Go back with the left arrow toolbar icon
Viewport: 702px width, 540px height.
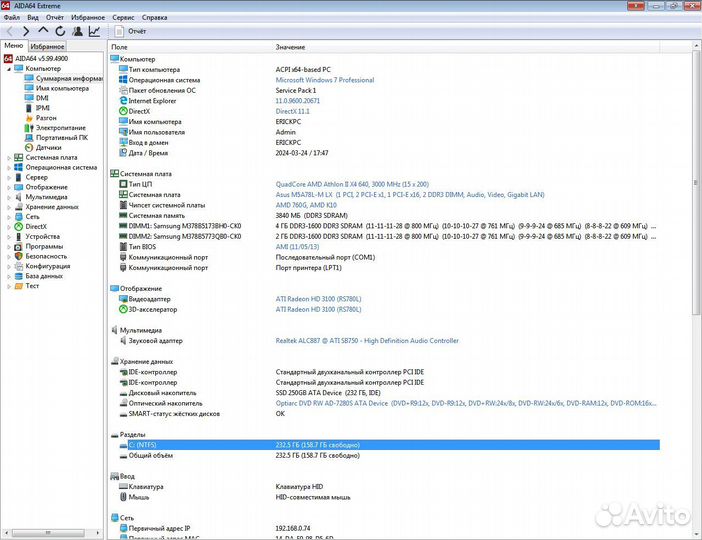[9, 31]
